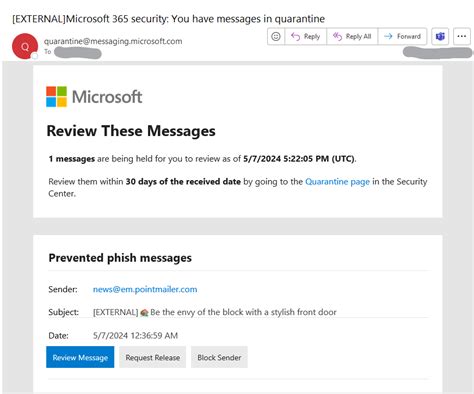Image resolution: width=474 pixels, height=394 pixels.
Task: Click the 5/7/2024 5:22:05 PM (UTC) timestamp
Action: click(x=299, y=159)
